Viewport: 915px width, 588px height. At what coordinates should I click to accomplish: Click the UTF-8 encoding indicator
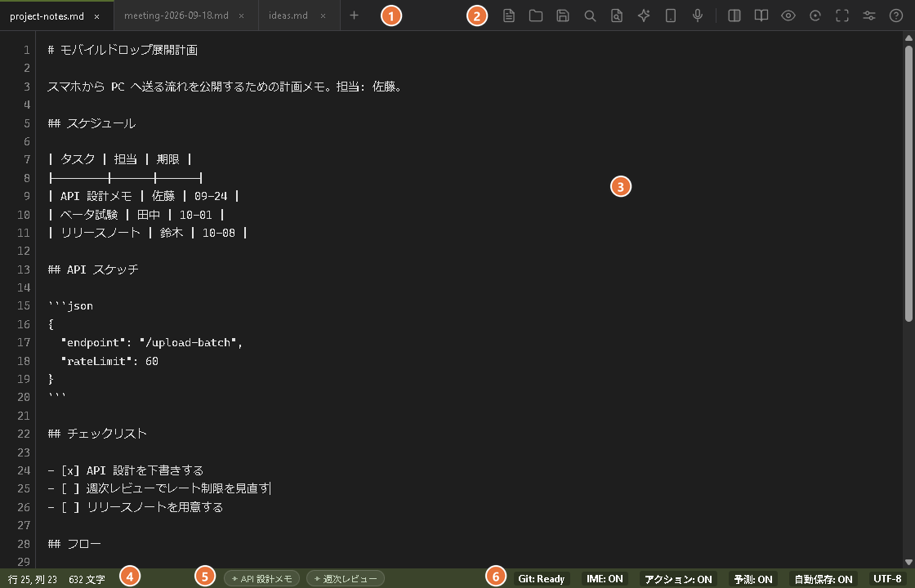pos(887,579)
